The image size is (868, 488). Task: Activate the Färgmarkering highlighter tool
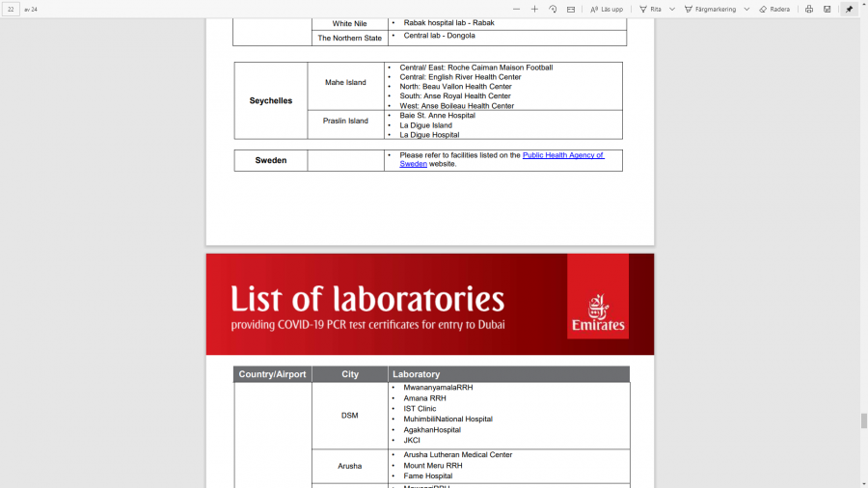point(711,9)
